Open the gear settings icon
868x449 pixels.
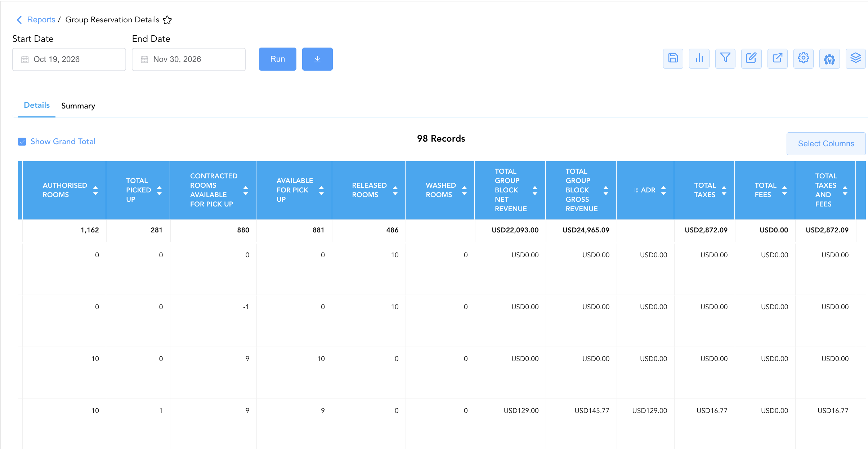click(803, 58)
